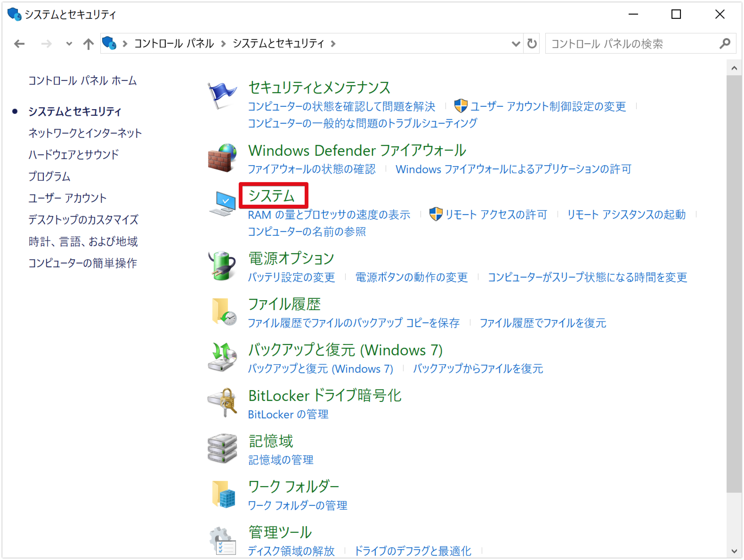The height and width of the screenshot is (560, 744).
Task: Expand the address bar history dropdown
Action: click(516, 44)
